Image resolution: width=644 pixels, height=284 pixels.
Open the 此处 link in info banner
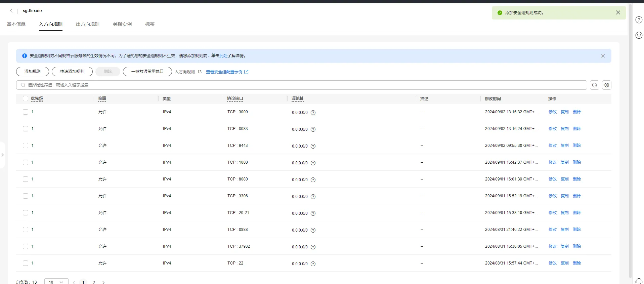[x=223, y=56]
